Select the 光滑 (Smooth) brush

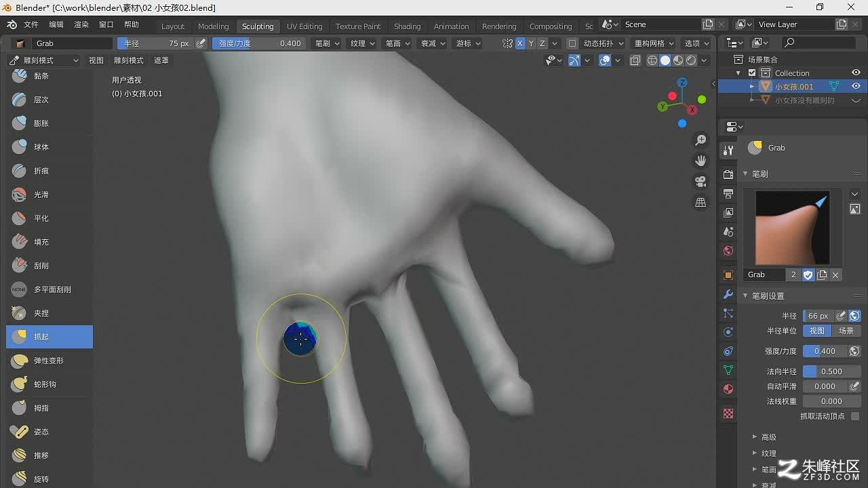point(49,195)
